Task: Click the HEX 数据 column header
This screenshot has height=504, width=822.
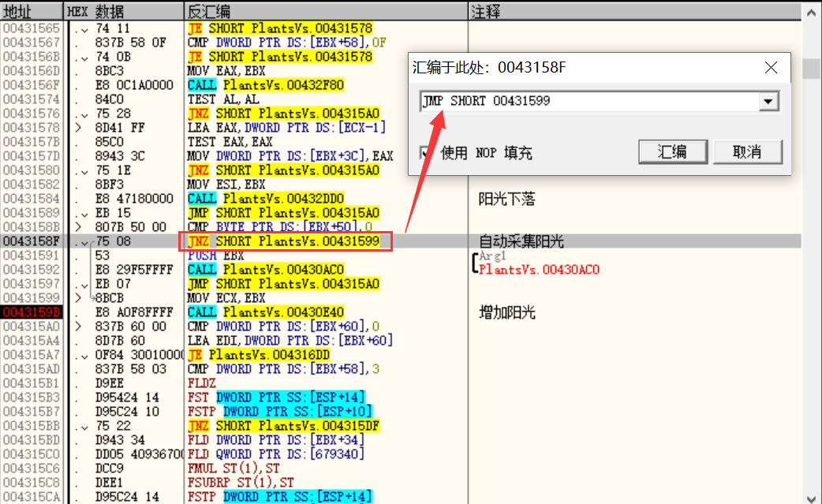Action: pos(124,11)
